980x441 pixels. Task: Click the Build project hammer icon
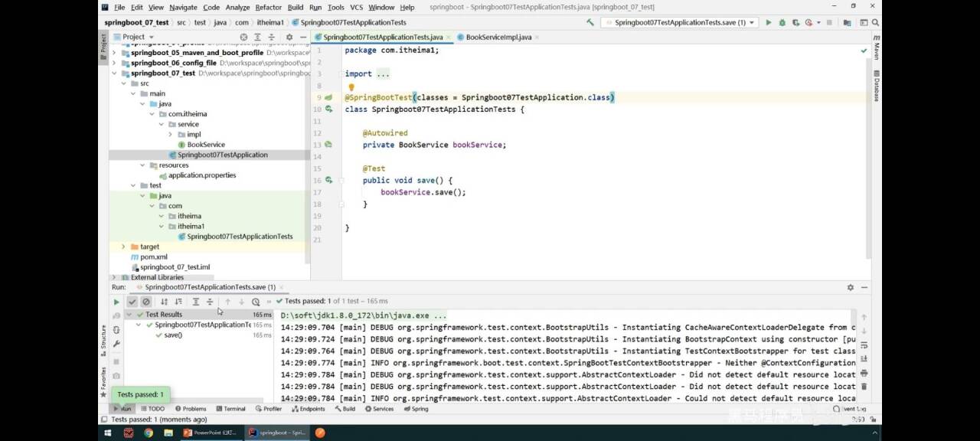(590, 22)
